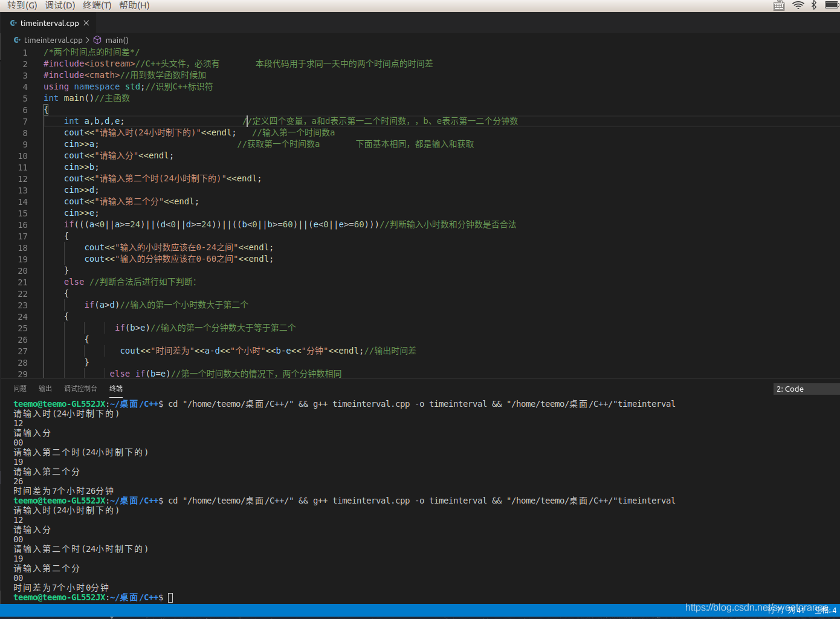
Task: Open the 帮助(H) menu
Action: [134, 5]
